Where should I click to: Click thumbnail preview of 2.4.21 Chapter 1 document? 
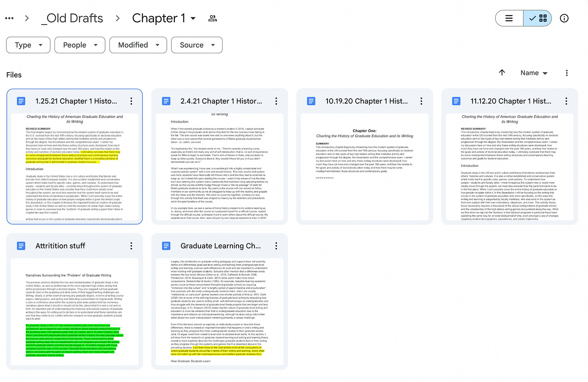tap(220, 167)
